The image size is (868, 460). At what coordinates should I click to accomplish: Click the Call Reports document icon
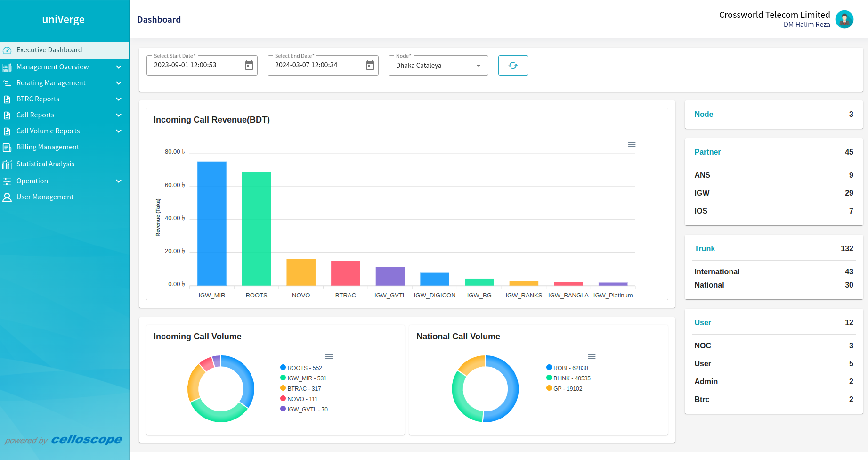click(7, 115)
